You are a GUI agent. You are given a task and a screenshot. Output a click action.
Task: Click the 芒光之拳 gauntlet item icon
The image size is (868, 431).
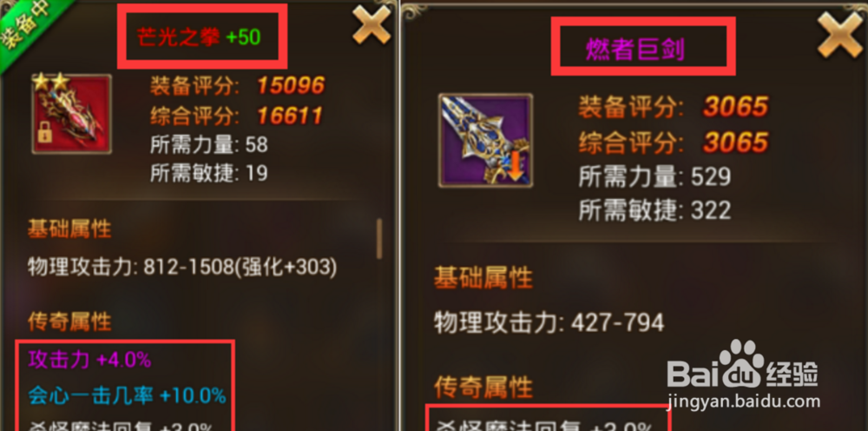coord(72,114)
